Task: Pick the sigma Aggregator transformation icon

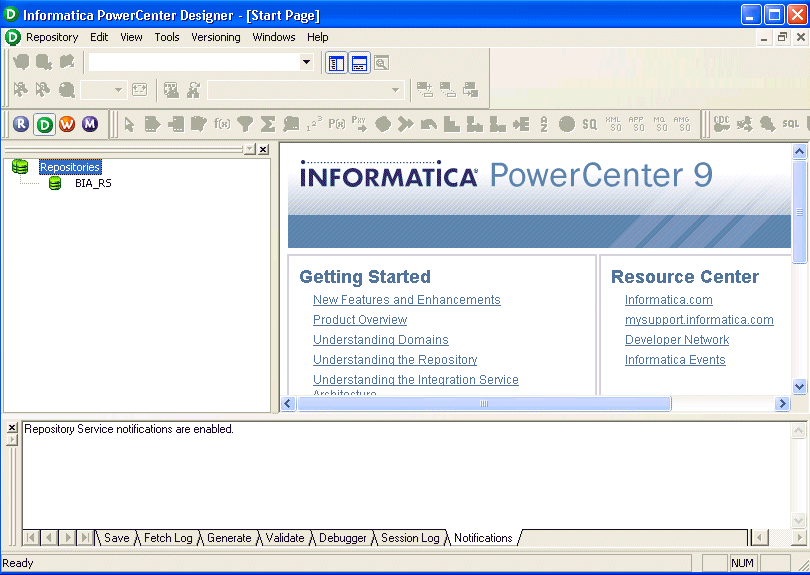Action: tap(268, 124)
